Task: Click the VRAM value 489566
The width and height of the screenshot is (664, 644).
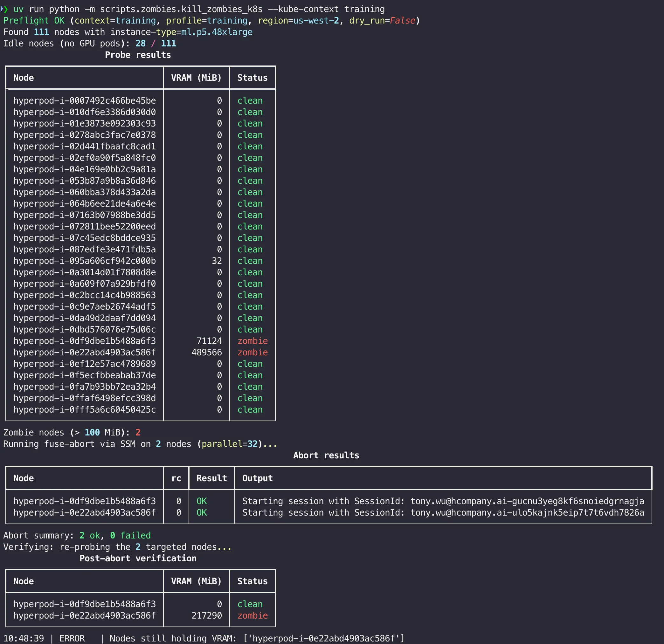Action: tap(207, 353)
